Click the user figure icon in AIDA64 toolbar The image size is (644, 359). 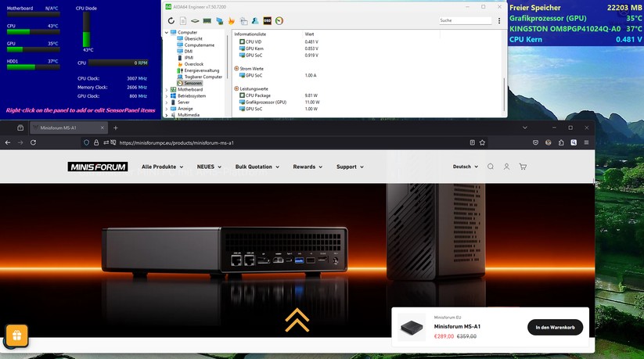255,20
